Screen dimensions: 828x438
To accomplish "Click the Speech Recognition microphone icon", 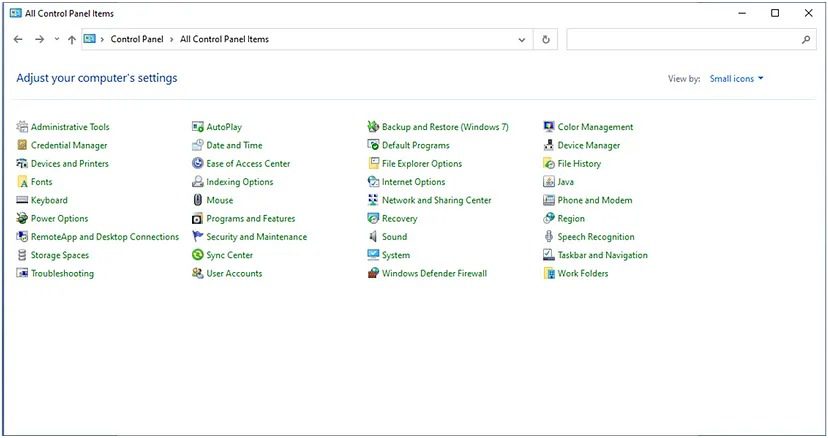I will (x=549, y=237).
